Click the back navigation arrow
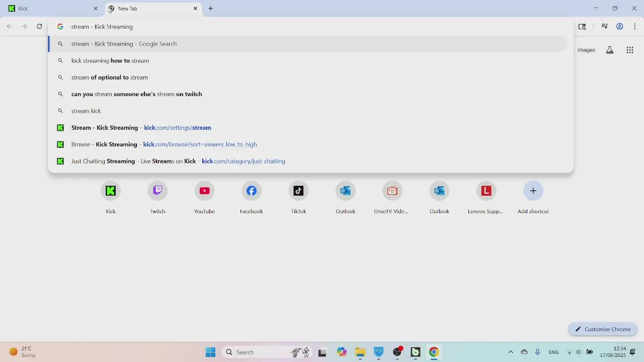Screen dimensions: 644x362 coord(9,27)
